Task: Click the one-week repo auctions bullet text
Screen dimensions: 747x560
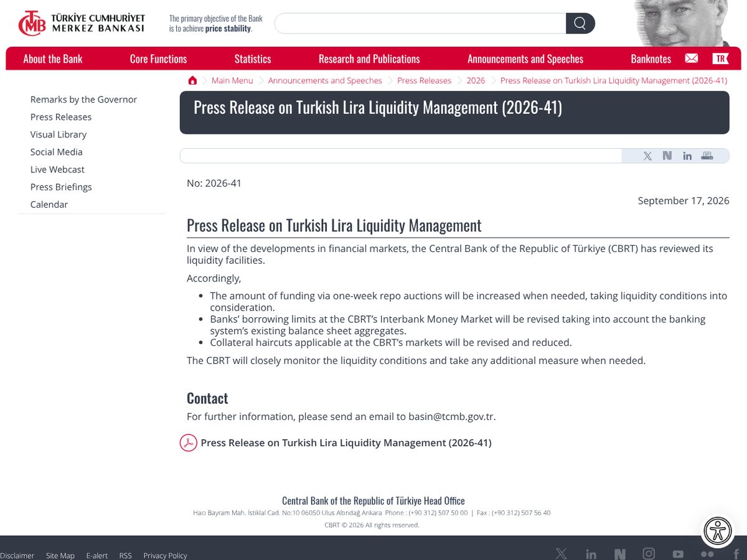Action: click(x=469, y=302)
